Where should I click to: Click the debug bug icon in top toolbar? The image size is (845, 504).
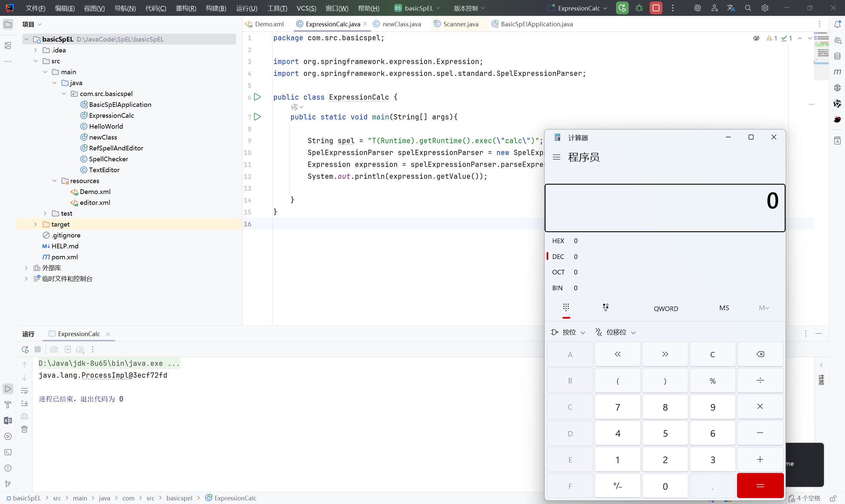click(x=639, y=8)
